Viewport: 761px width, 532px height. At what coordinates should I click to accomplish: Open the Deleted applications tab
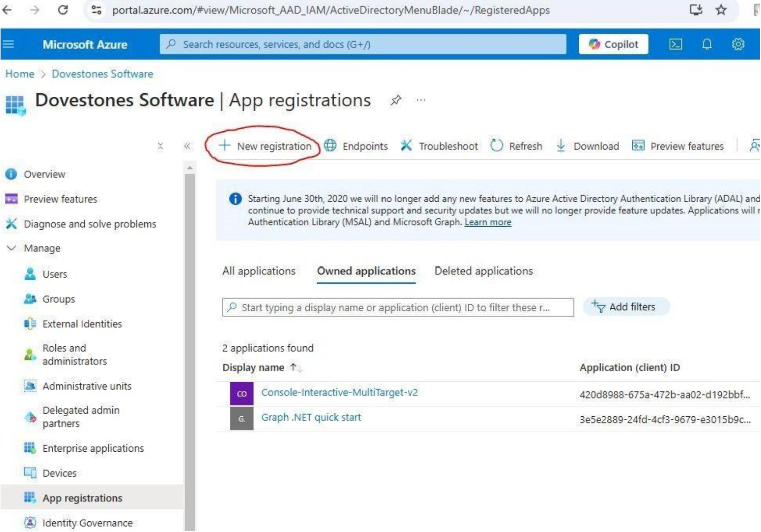[484, 271]
